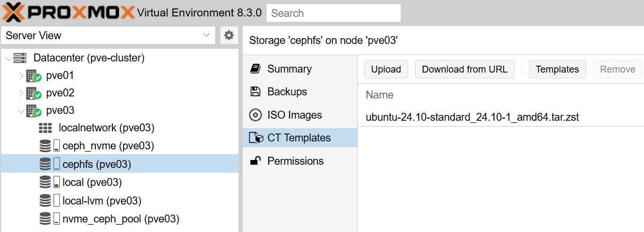644x232 pixels.
Task: Click the Upload button
Action: 386,69
